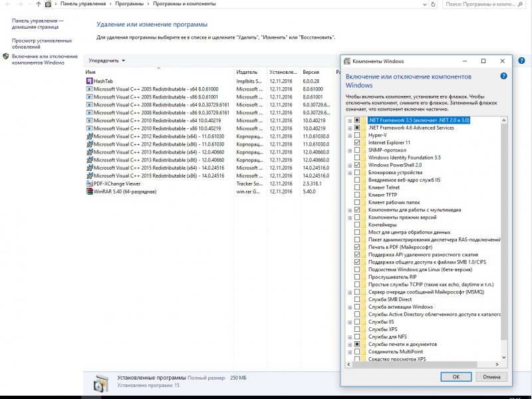The height and width of the screenshot is (399, 532).
Task: Expand the Hyper-V tree node
Action: [350, 136]
